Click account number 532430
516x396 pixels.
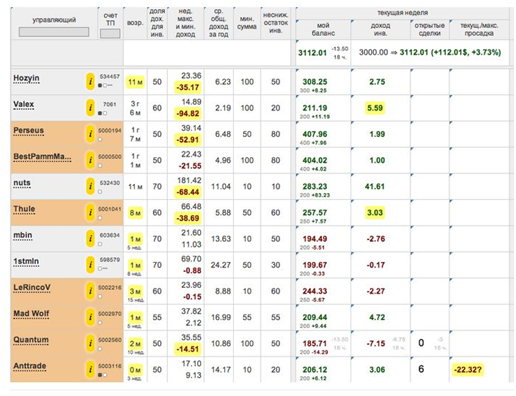110,183
